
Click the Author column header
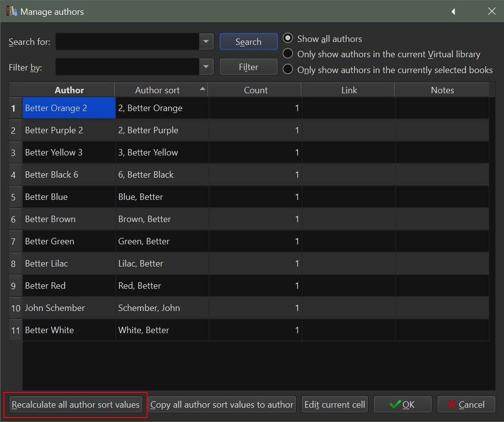tap(69, 90)
